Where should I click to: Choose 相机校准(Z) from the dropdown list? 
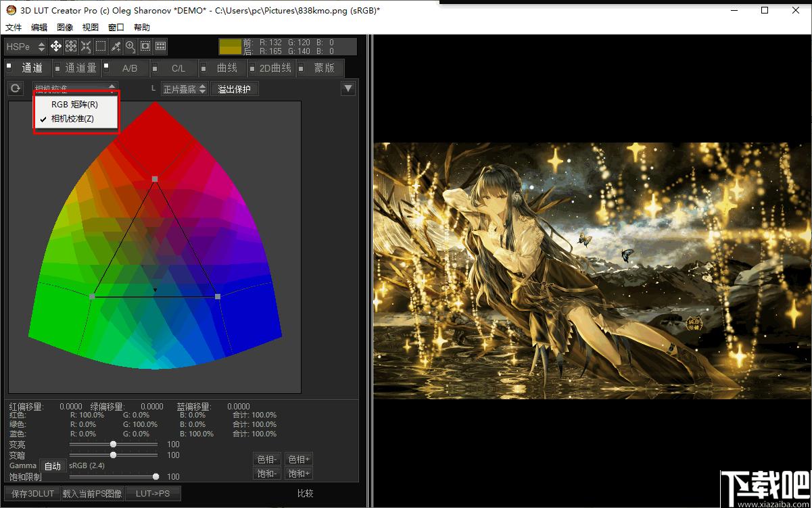click(76, 119)
